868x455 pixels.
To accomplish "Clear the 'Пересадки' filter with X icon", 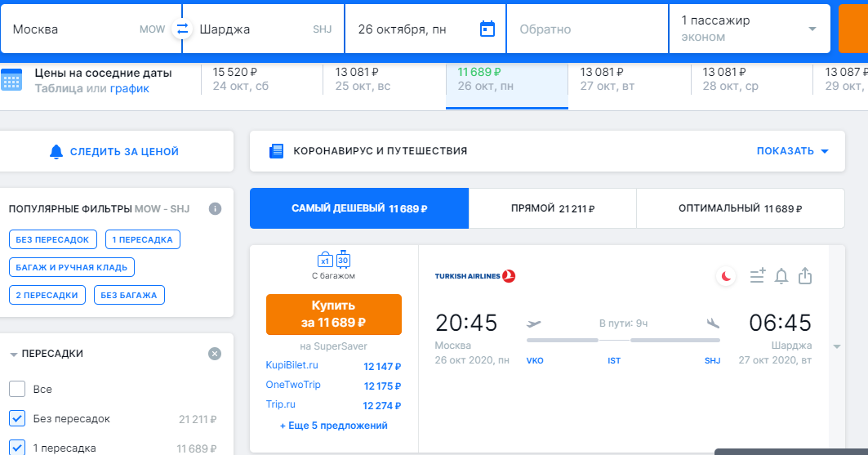I will click(x=215, y=354).
